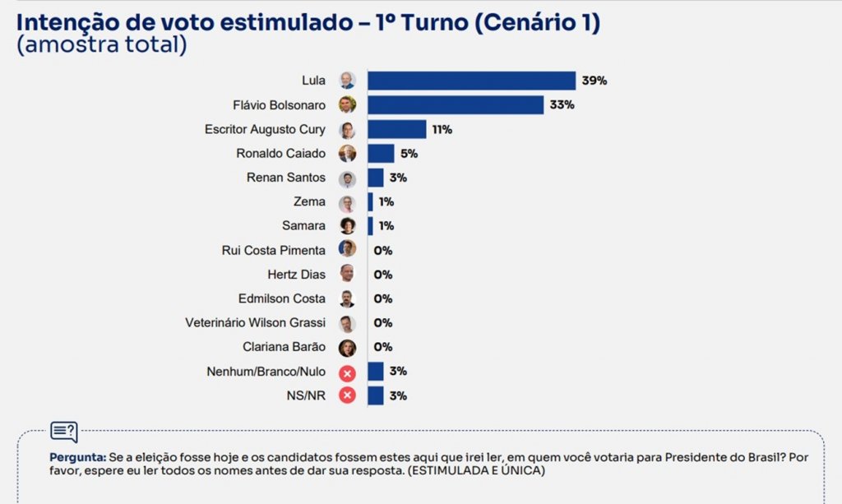
Task: Select the Flávio Bolsonaro 33% bar
Action: (456, 104)
